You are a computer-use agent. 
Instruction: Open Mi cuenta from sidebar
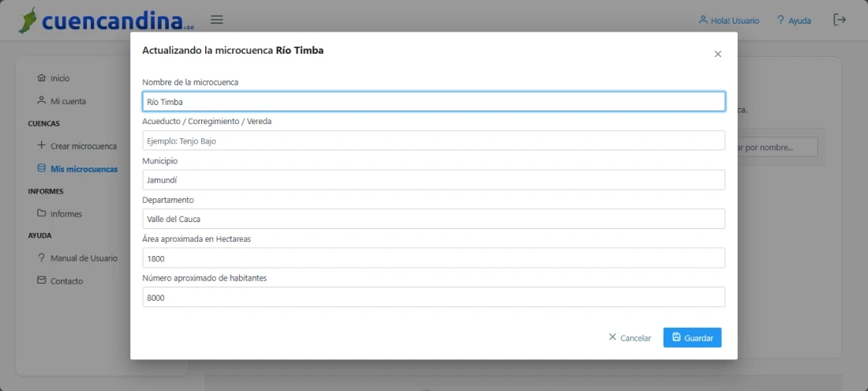(68, 101)
